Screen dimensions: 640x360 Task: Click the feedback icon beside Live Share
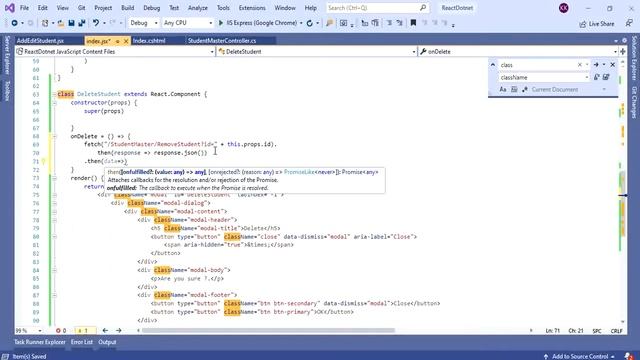(629, 23)
